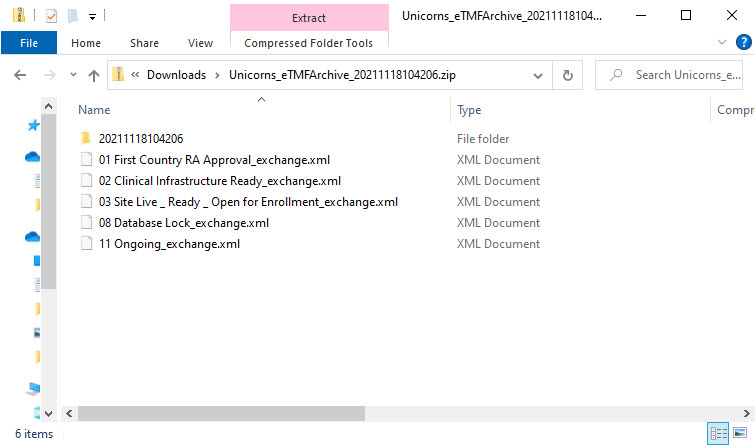This screenshot has height=446, width=756.
Task: Open Customize Quick Access Toolbar dropdown
Action: click(x=92, y=16)
